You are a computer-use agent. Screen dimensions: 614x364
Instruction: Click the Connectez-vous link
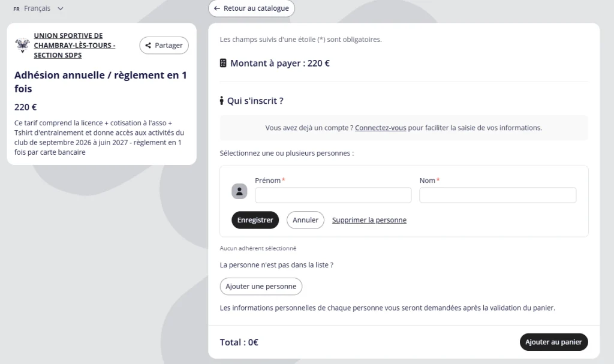tap(381, 128)
